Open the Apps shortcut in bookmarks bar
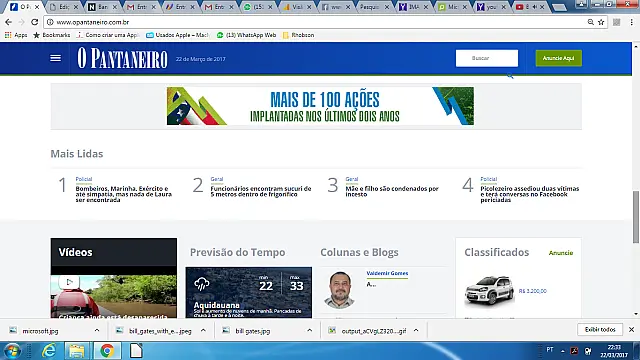The height and width of the screenshot is (360, 640). [16, 35]
